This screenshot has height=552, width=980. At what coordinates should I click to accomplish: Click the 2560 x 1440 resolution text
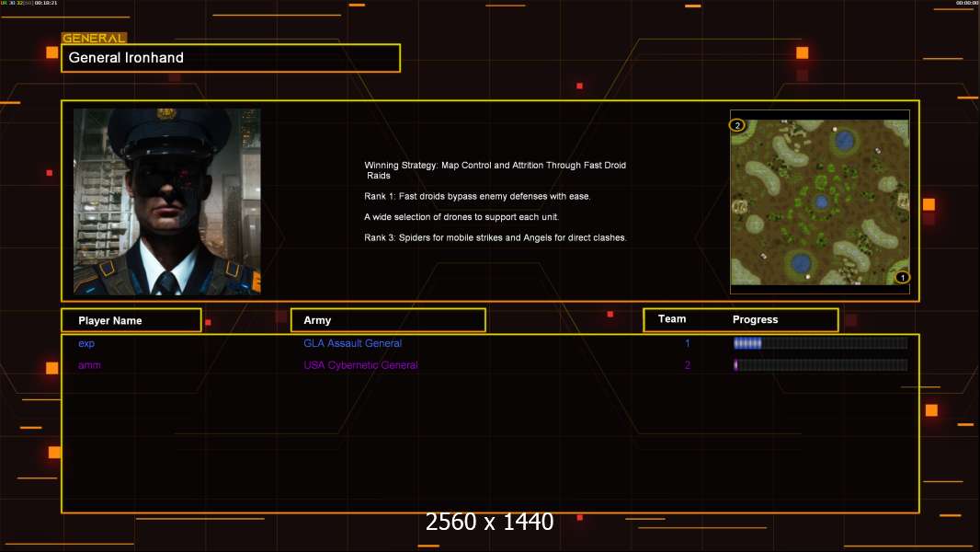pos(489,522)
